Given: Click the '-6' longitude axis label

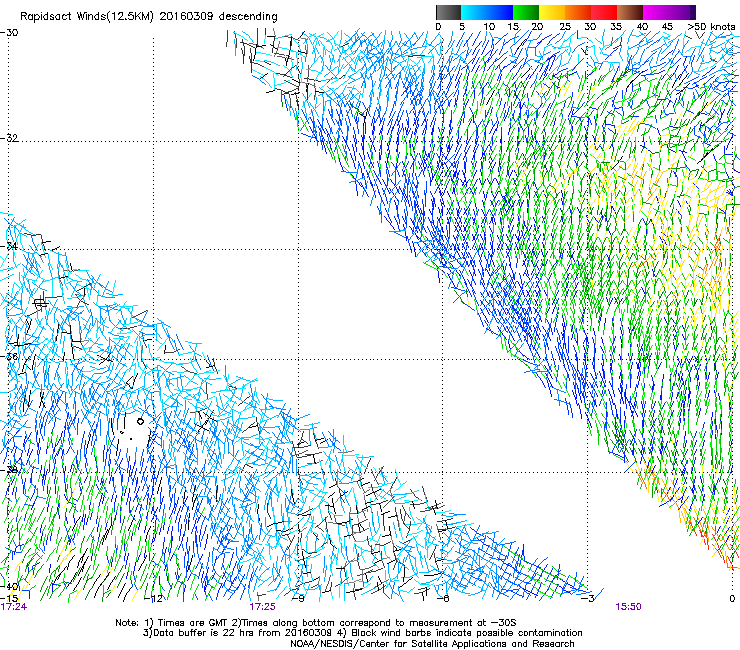Looking at the screenshot, I should click(443, 598).
